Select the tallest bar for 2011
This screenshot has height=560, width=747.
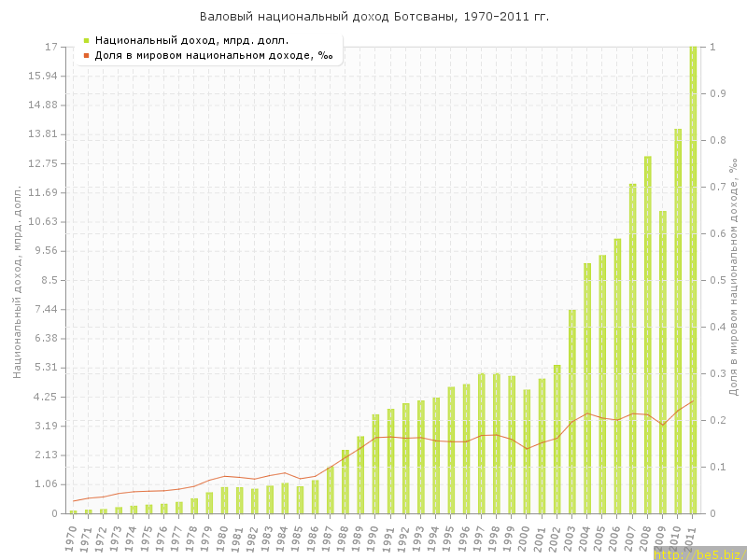point(693,280)
